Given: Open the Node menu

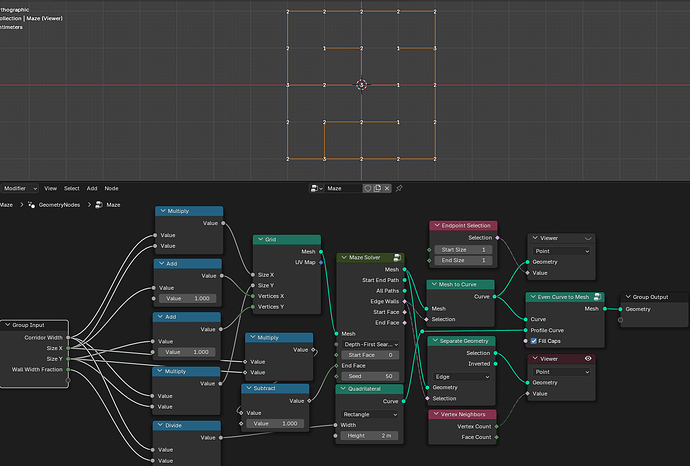Looking at the screenshot, I should [x=111, y=188].
